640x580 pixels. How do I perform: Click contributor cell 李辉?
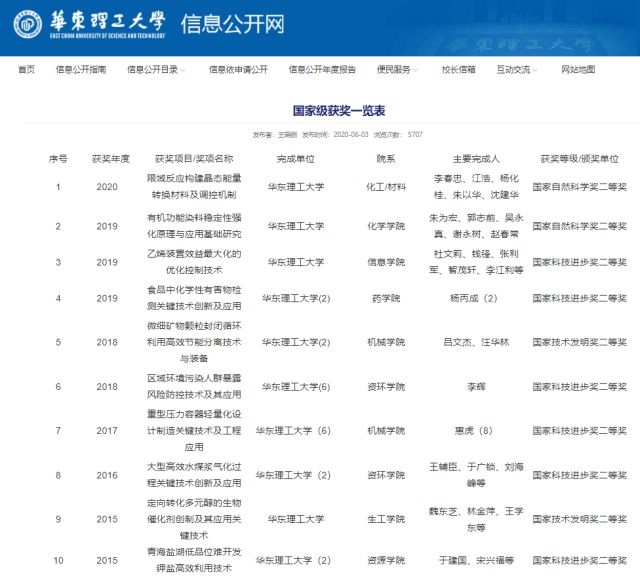click(x=476, y=387)
